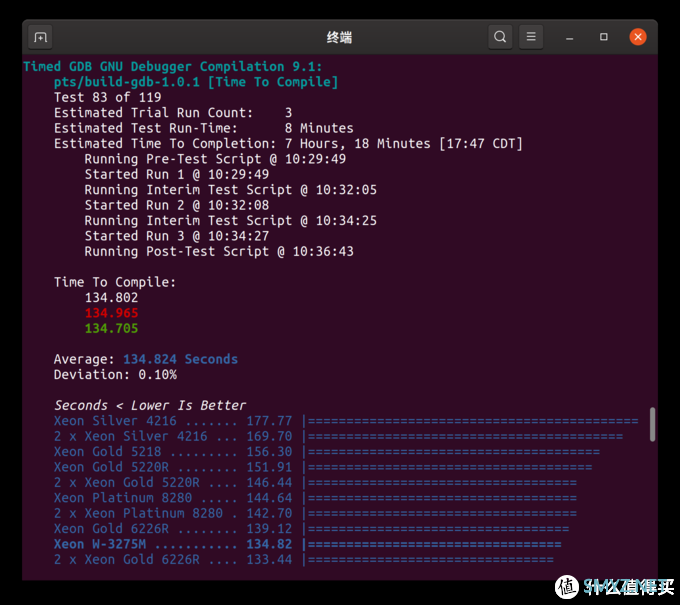Viewport: 680px width, 605px height.
Task: Click the green result 134.705
Action: 111,328
